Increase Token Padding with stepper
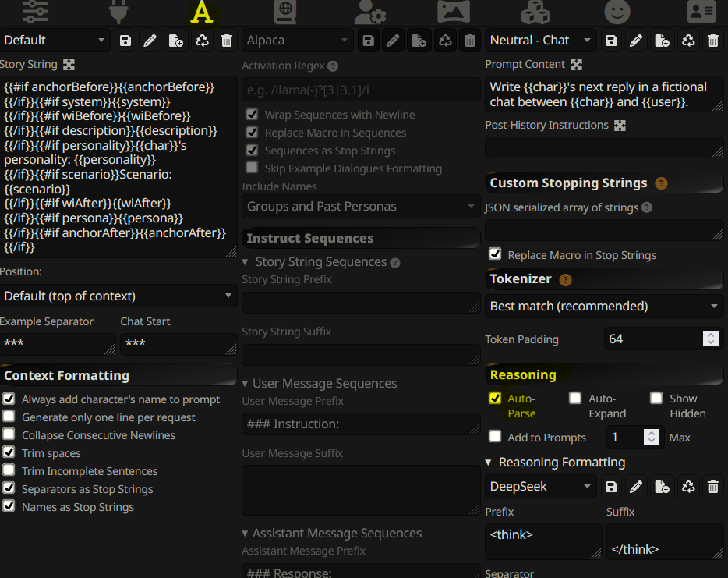 [x=710, y=335]
